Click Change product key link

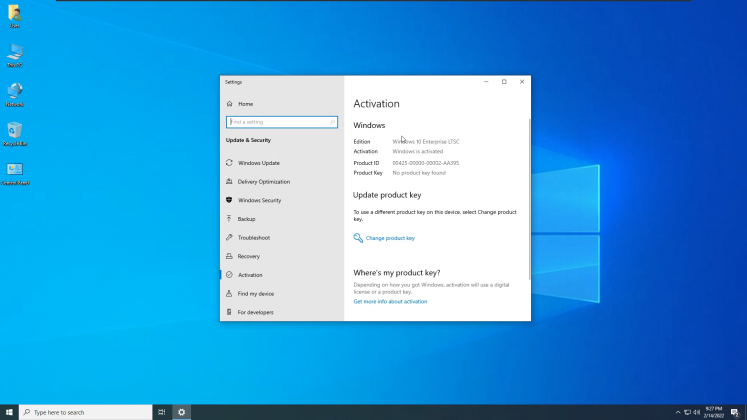[390, 238]
